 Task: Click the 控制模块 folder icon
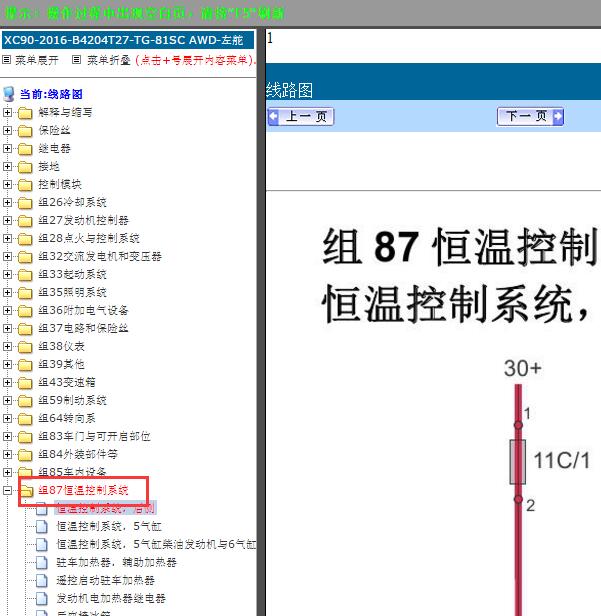tap(25, 185)
